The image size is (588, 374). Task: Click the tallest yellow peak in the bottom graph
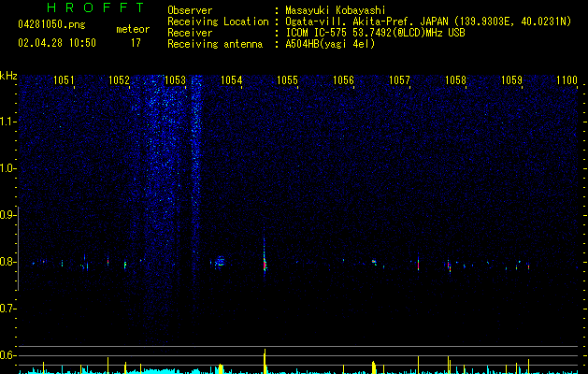[265, 361]
